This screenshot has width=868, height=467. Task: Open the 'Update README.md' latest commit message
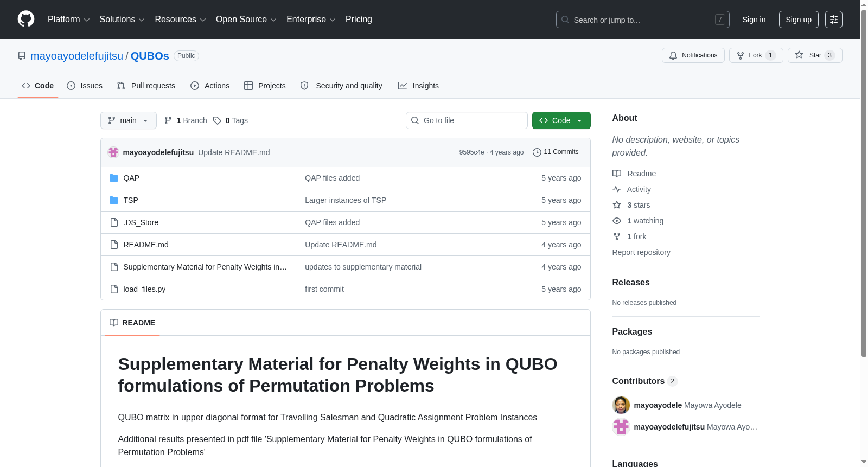(x=234, y=152)
